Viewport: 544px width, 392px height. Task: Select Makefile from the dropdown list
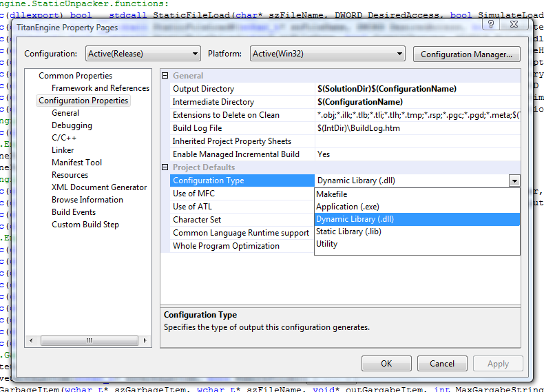[x=417, y=194]
